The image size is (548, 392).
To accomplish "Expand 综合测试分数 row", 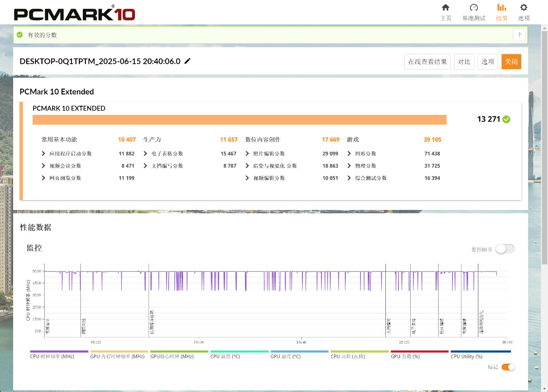I will point(349,178).
